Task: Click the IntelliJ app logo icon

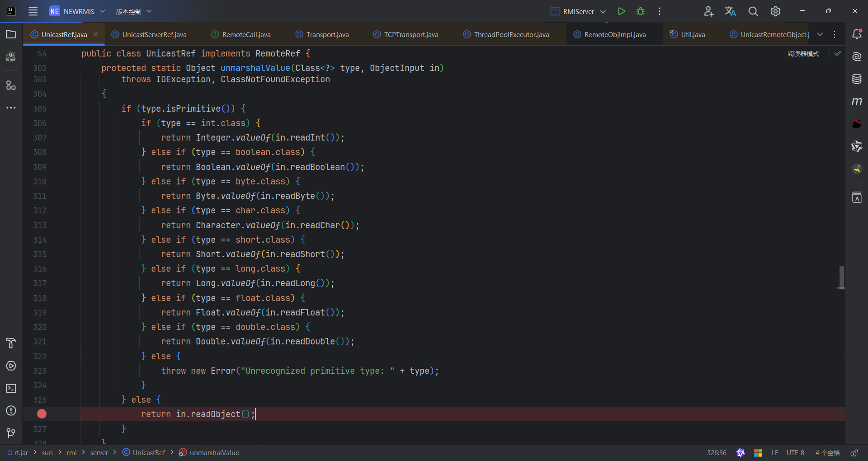Action: click(11, 11)
